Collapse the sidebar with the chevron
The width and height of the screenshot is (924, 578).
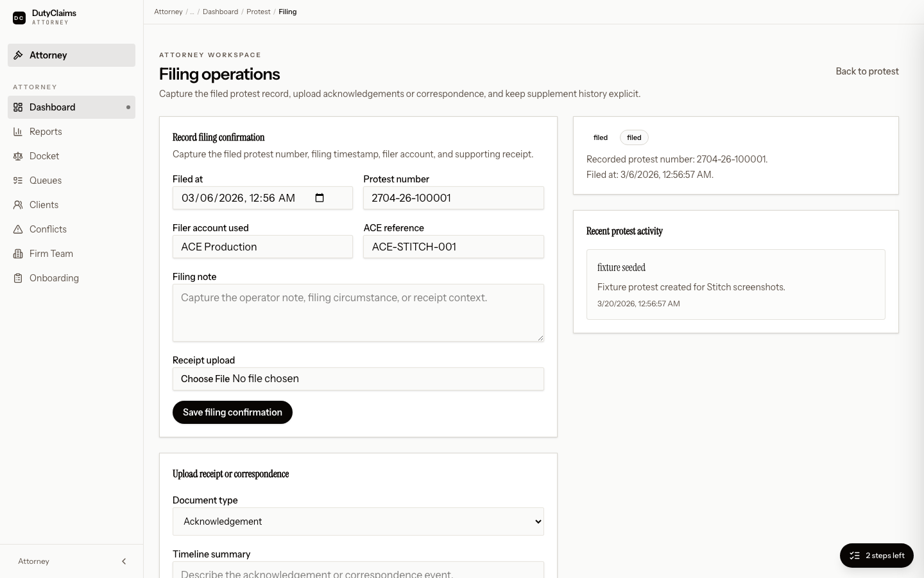click(124, 561)
